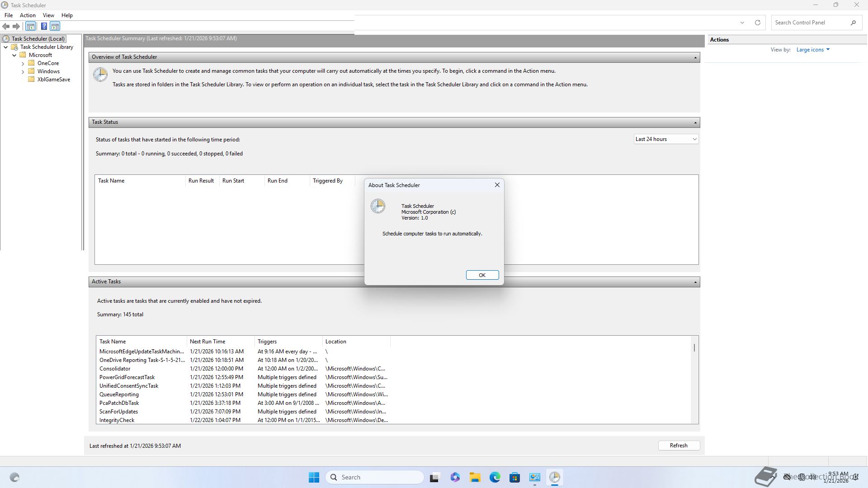The height and width of the screenshot is (488, 868).
Task: Open the Large icons view dropdown
Action: point(813,50)
